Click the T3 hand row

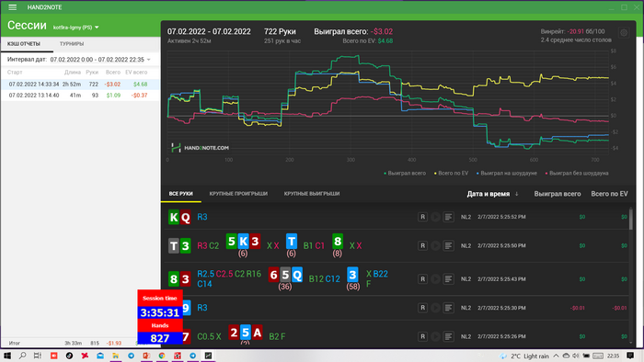pos(395,245)
